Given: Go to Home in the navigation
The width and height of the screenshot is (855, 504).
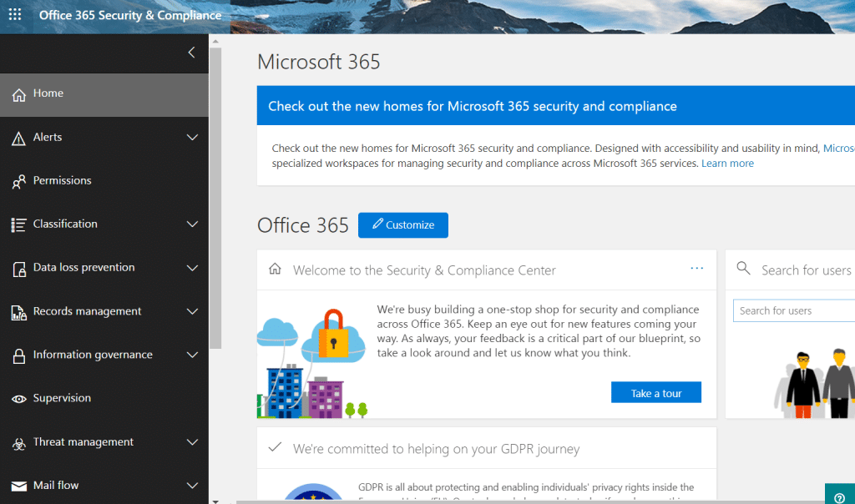Looking at the screenshot, I should [x=104, y=95].
